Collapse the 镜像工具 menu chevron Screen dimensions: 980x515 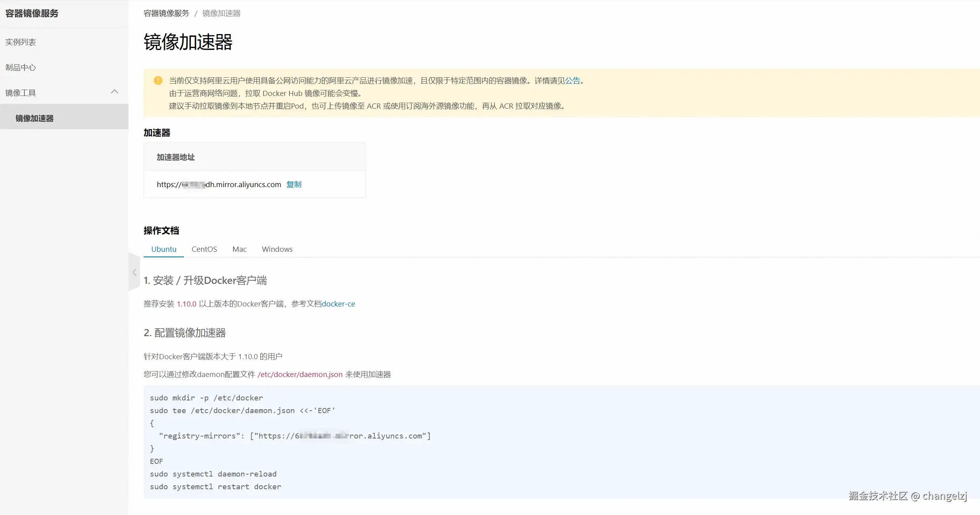pyautogui.click(x=115, y=92)
